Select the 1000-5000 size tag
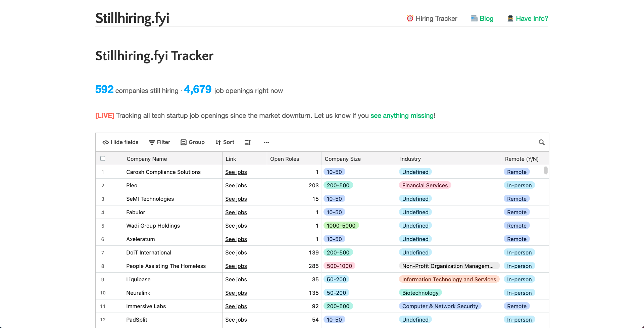The image size is (644, 328). point(341,226)
